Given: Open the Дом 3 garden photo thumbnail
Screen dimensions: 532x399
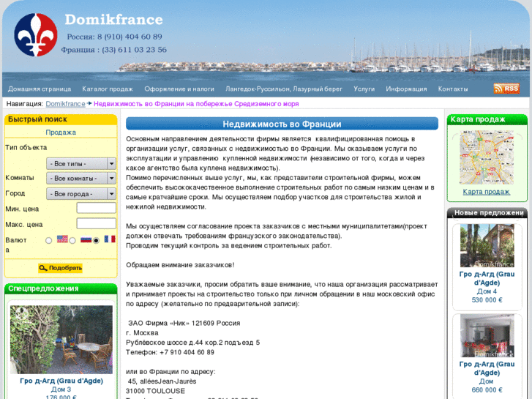Looking at the screenshot, I should 61,340.
